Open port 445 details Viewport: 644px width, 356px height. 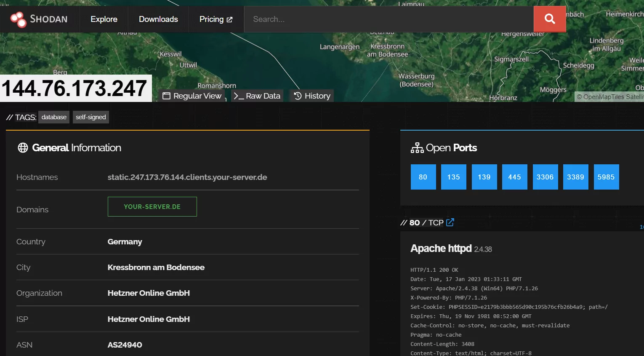514,177
